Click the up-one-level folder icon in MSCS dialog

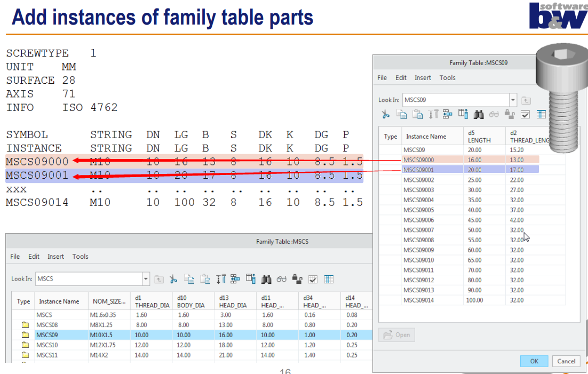click(x=158, y=278)
